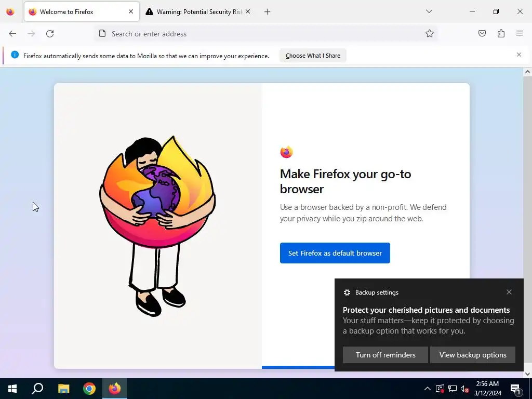Click the page scrollbar down arrow

coord(527,374)
